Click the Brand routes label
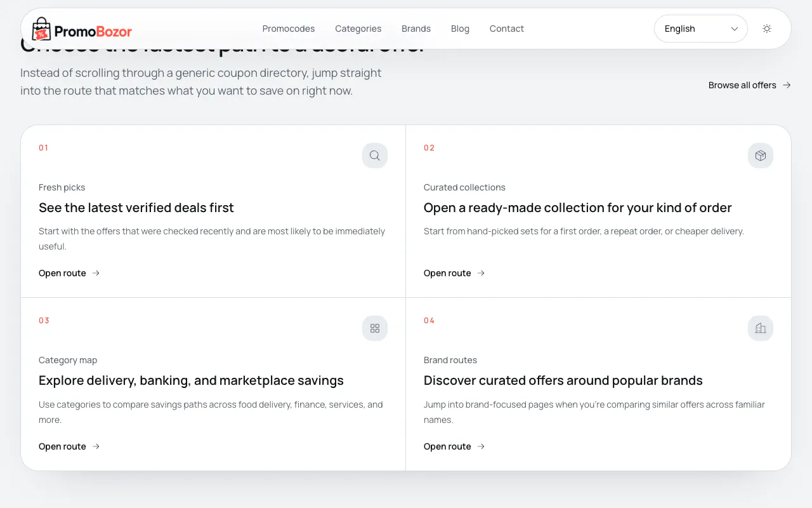Screen dimensions: 812x508 450,360
